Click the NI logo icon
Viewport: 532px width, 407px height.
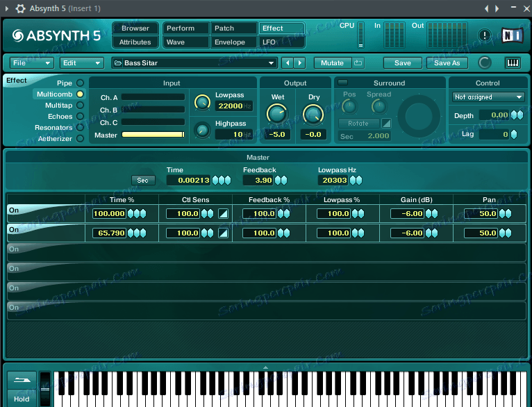pyautogui.click(x=511, y=35)
